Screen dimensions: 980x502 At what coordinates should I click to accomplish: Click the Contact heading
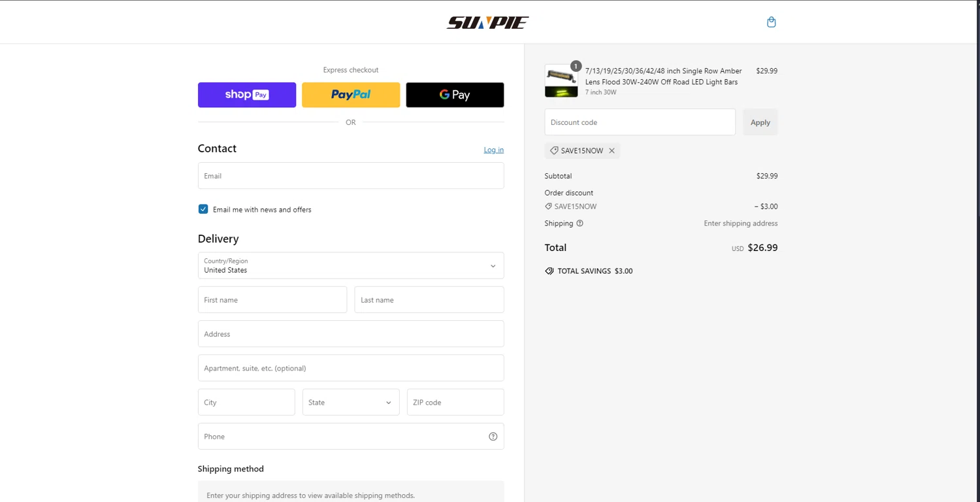tap(217, 148)
